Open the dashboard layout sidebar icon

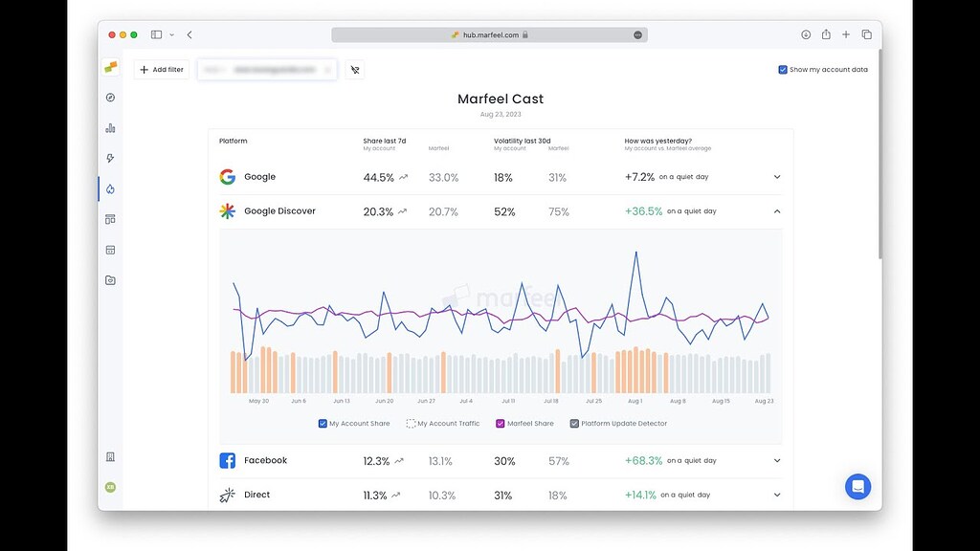pos(110,219)
